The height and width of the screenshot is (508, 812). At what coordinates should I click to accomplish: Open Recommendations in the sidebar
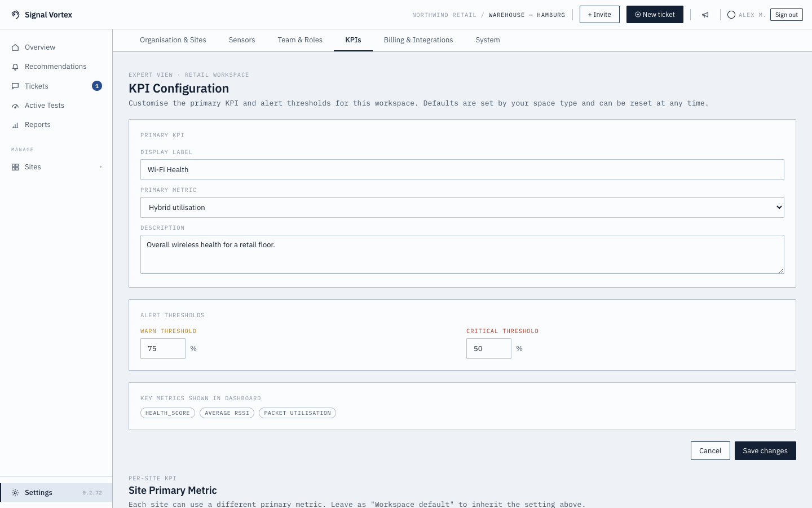[56, 67]
